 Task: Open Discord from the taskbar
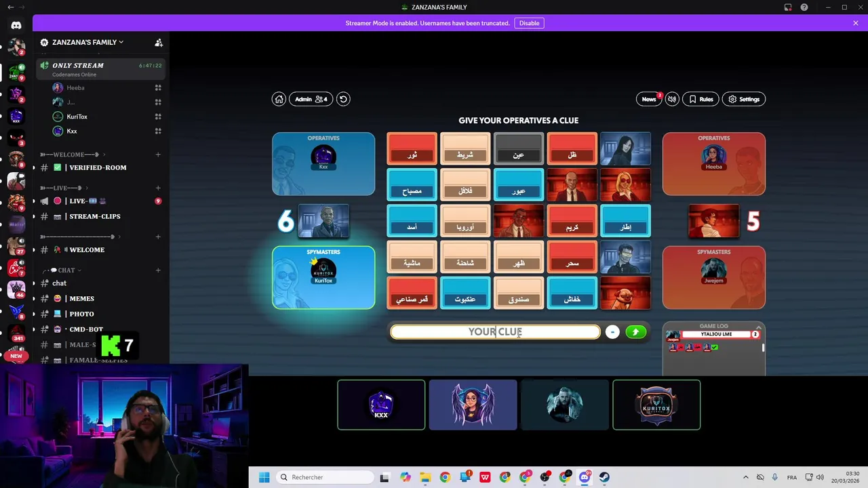coord(585,477)
